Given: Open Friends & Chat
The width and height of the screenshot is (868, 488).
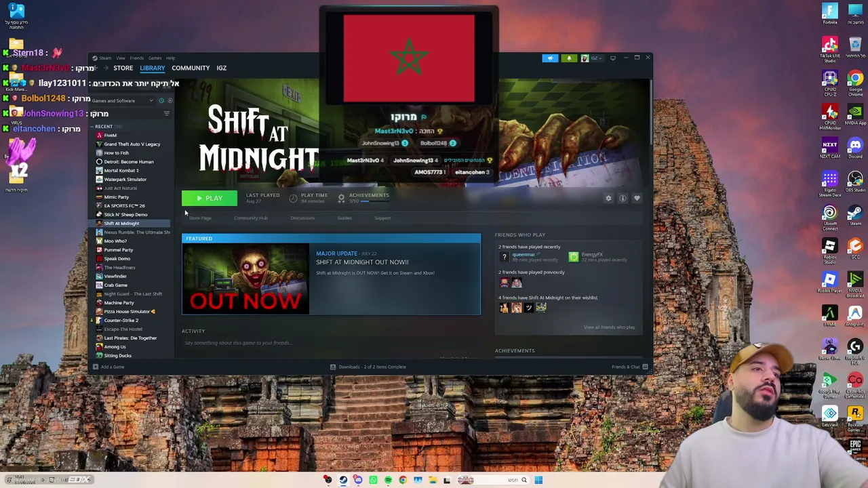Looking at the screenshot, I should [x=629, y=367].
